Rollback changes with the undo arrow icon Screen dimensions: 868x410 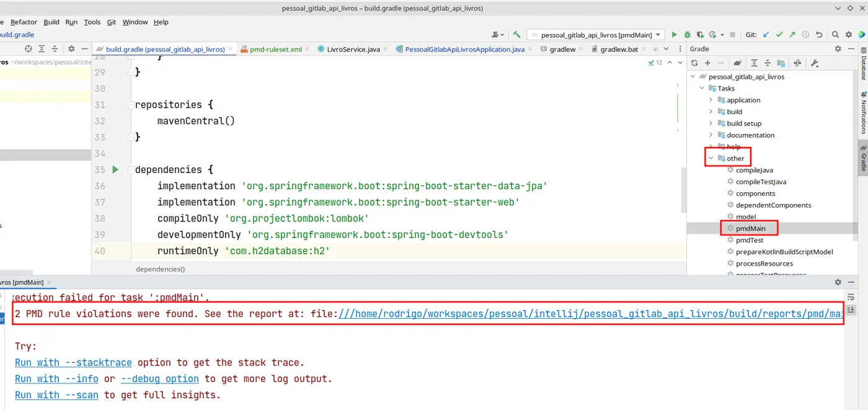pos(818,35)
